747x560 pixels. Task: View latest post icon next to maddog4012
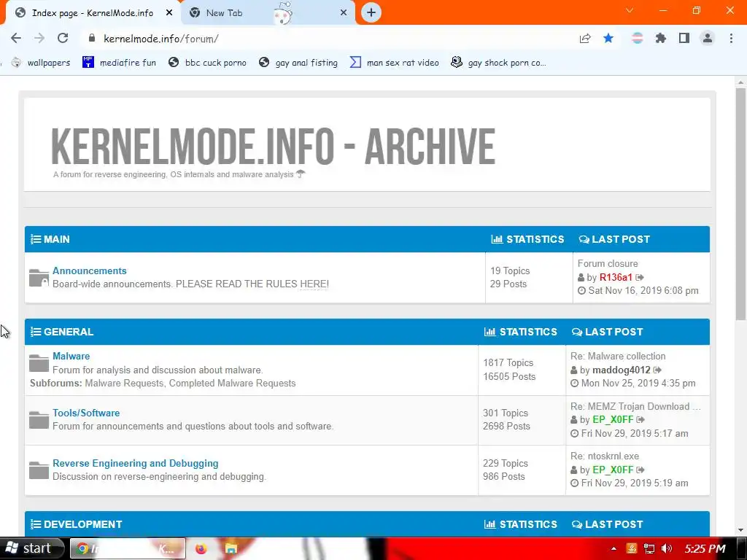click(657, 370)
